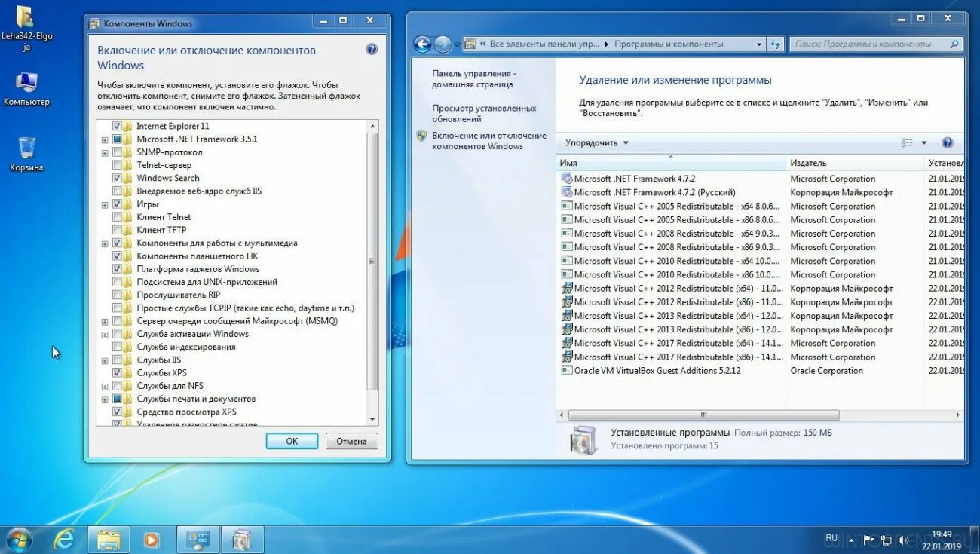Open the Компьютер desktop icon

[26, 89]
